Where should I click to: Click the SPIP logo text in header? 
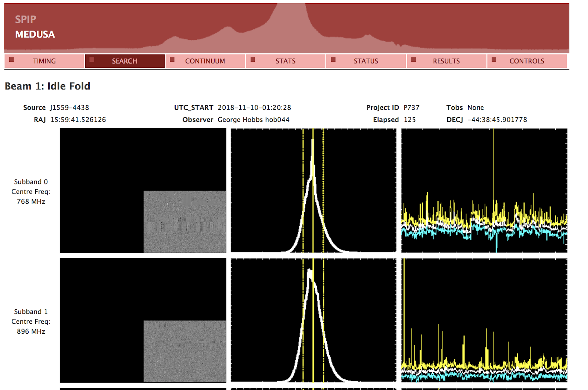25,19
